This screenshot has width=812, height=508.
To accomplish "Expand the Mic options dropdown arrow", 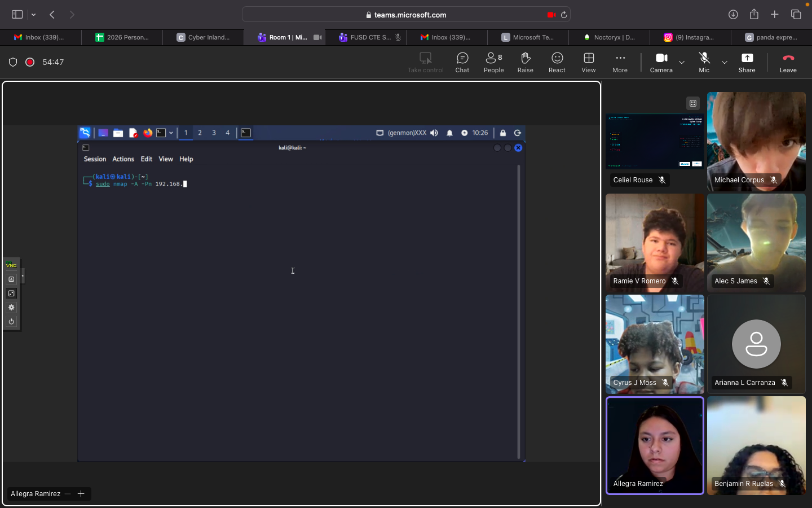I will pyautogui.click(x=725, y=62).
